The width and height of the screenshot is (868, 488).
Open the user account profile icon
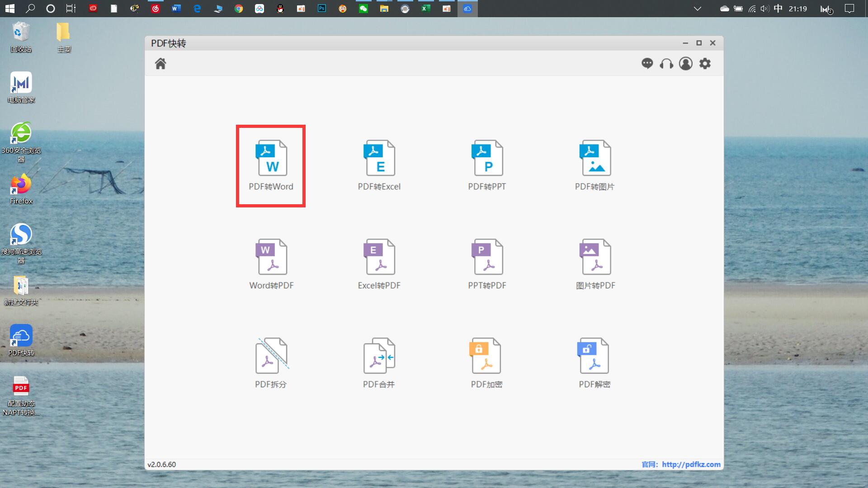[x=686, y=64]
